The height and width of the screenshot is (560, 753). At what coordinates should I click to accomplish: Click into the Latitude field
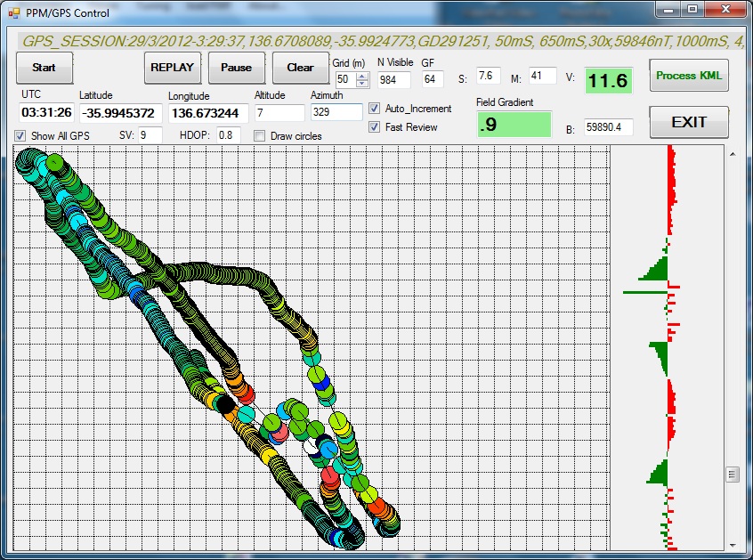117,113
